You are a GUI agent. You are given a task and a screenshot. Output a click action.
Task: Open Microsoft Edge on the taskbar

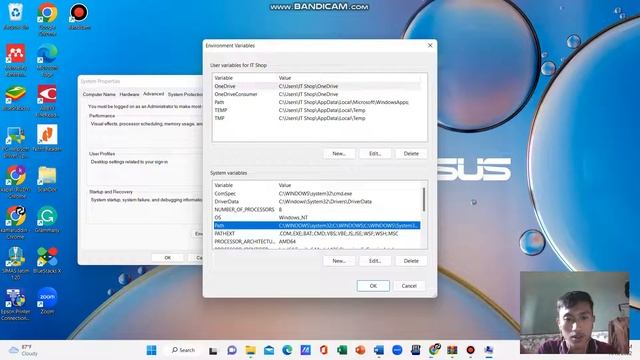click(287, 350)
